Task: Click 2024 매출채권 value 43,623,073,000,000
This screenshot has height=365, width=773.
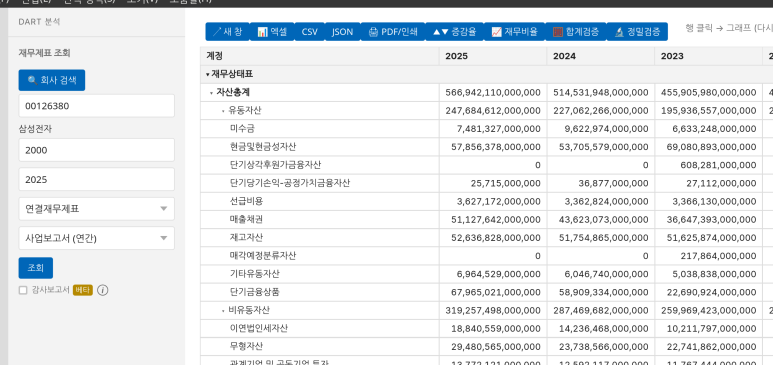Action: click(603, 219)
